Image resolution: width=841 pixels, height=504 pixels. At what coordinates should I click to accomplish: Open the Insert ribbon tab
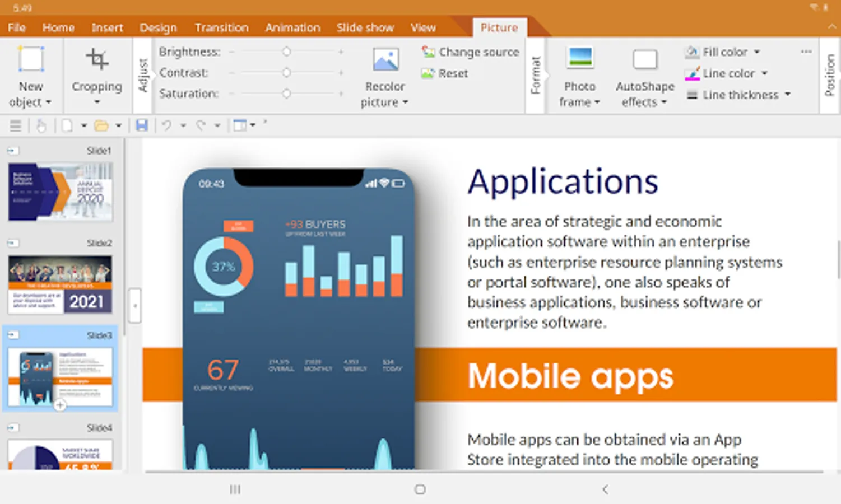coord(107,27)
